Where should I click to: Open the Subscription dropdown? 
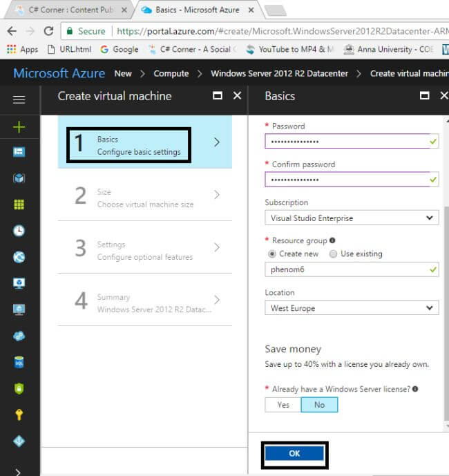[x=352, y=218]
